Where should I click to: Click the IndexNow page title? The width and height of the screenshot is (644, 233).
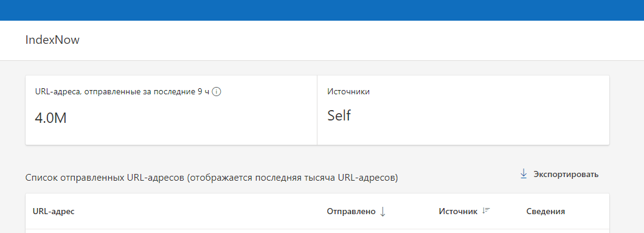point(52,40)
